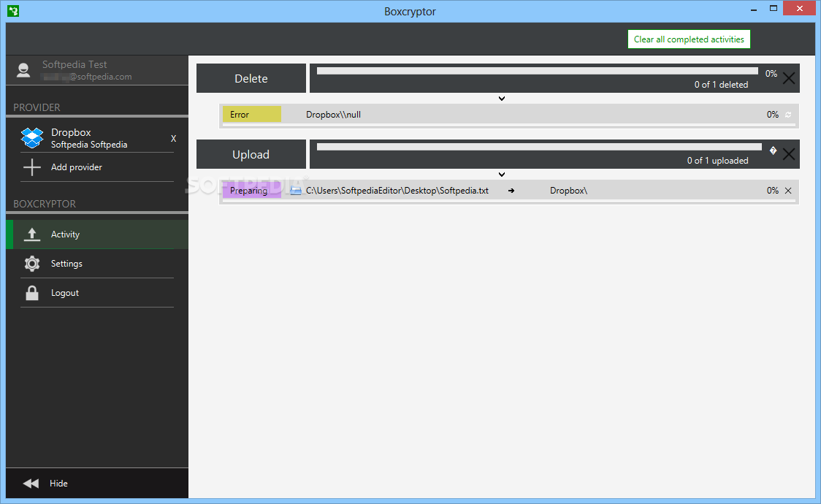The height and width of the screenshot is (504, 821).
Task: Click the Dropbox\\null path text
Action: coord(333,115)
